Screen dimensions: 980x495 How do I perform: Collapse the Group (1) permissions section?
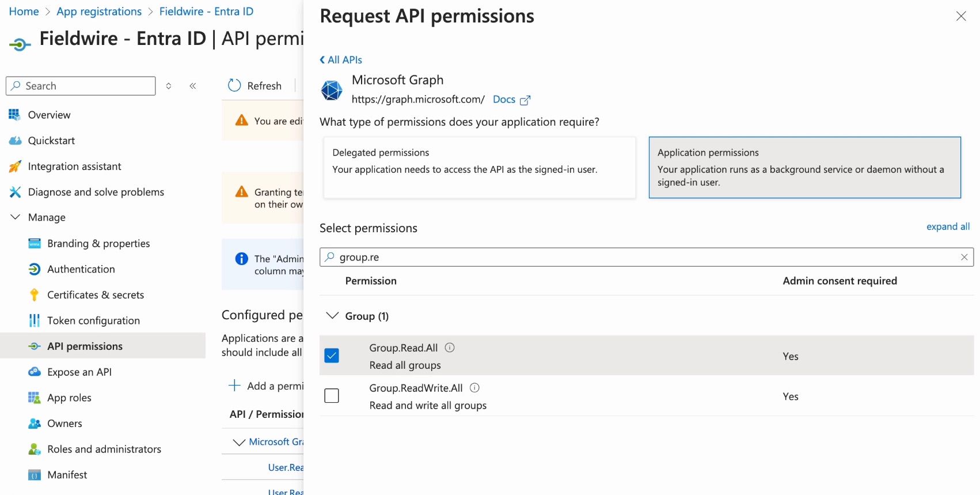tap(332, 315)
